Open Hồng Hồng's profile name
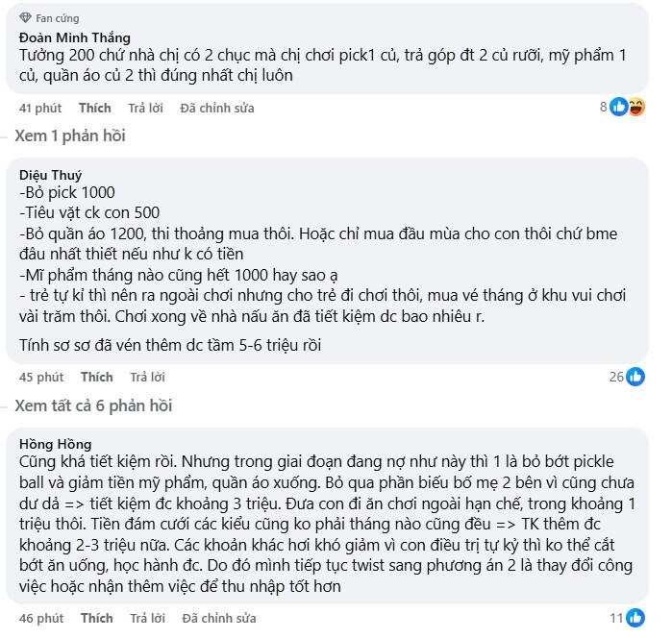The height and width of the screenshot is (638, 672). point(56,444)
